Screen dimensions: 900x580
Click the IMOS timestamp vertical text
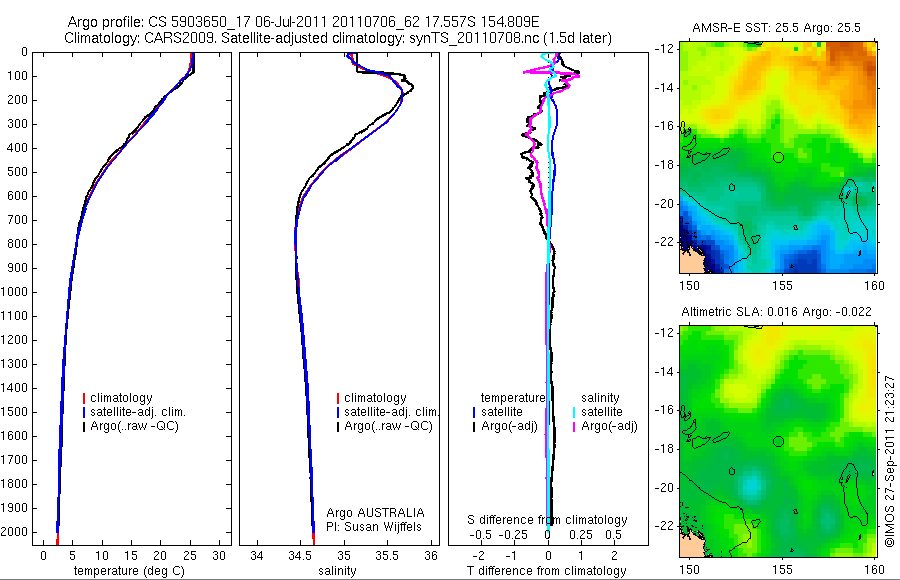pyautogui.click(x=890, y=461)
